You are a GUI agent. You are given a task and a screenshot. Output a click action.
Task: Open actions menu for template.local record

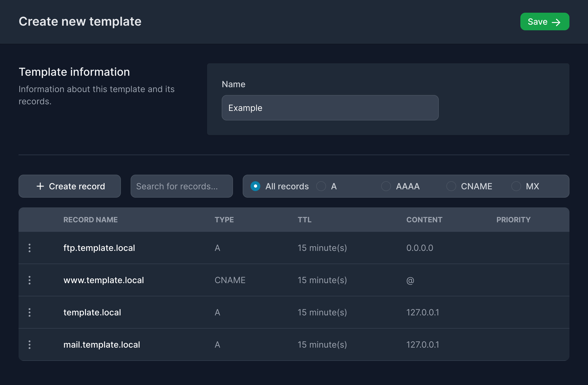coord(29,312)
